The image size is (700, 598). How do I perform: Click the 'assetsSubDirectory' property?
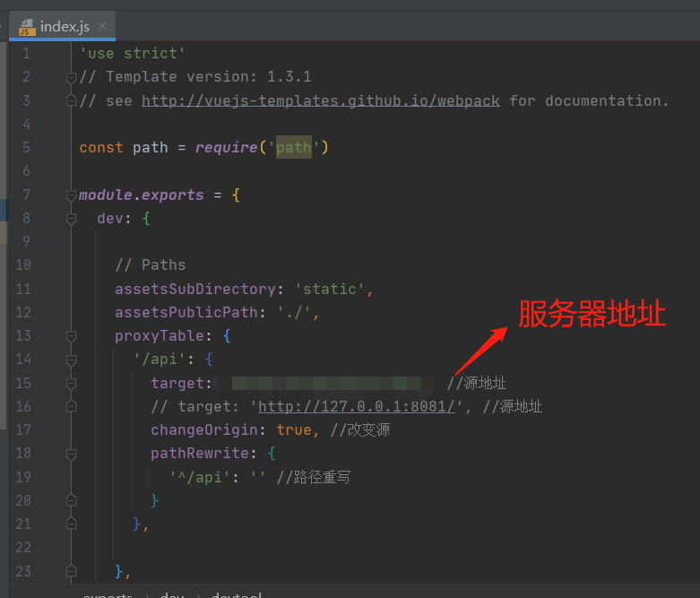coord(195,289)
